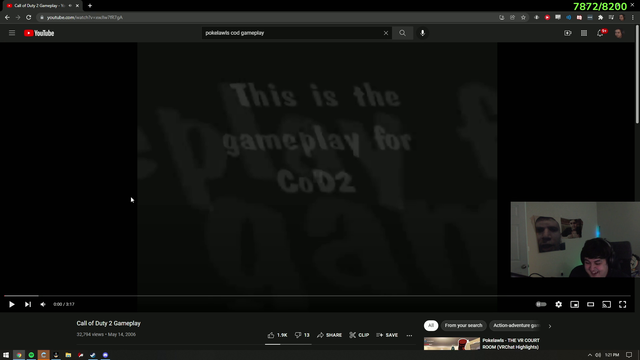Open the YouTube hamburger guide menu
The width and height of the screenshot is (640, 360).
coord(12,33)
